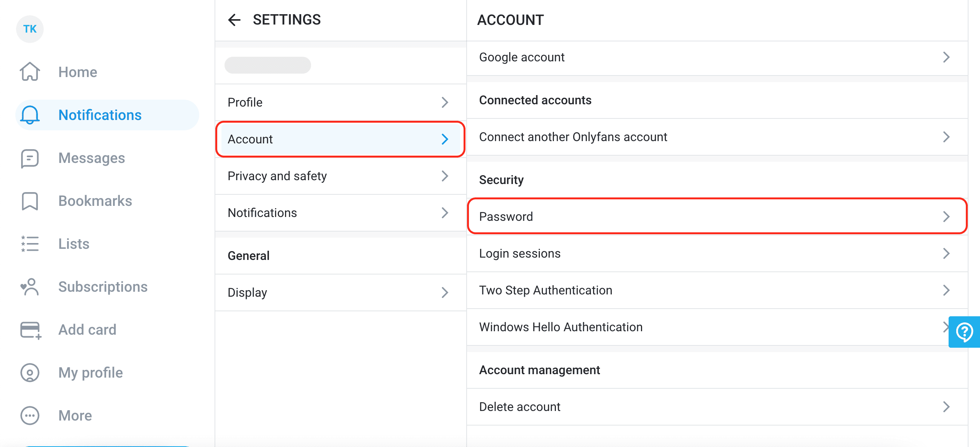Click the Lists starred-lines icon
Image resolution: width=980 pixels, height=447 pixels.
pyautogui.click(x=30, y=244)
